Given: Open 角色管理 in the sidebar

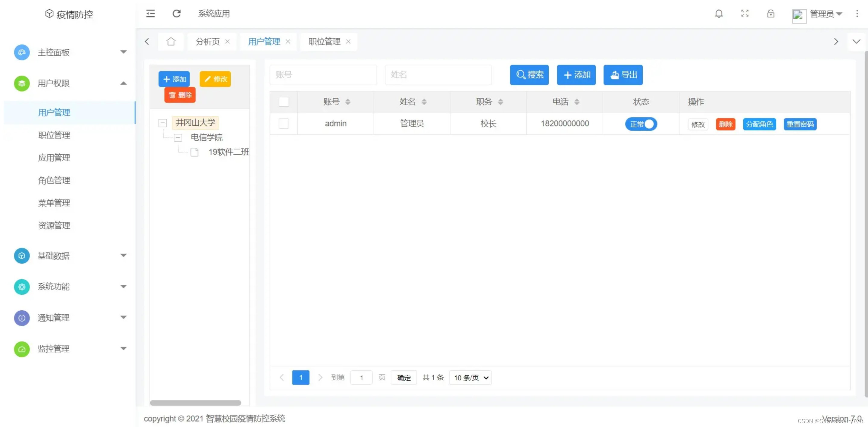Looking at the screenshot, I should pyautogui.click(x=54, y=180).
